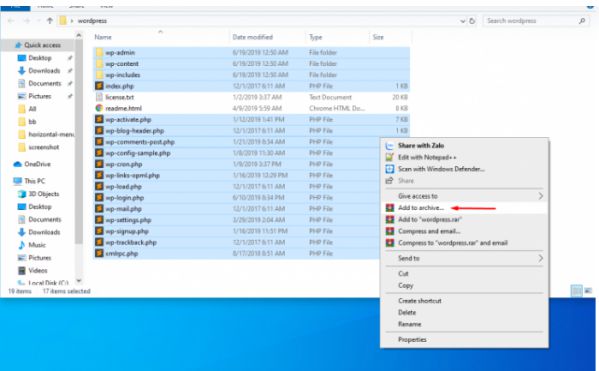
Task: Click the index.php file icon
Action: coord(99,86)
